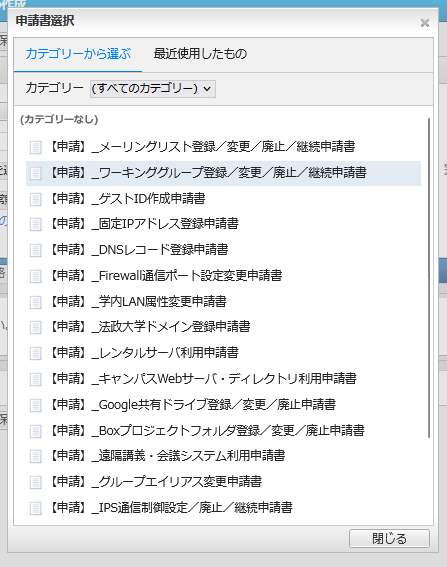
Task: Click document icon beside メーリングリスト登録 application
Action: coord(35,147)
